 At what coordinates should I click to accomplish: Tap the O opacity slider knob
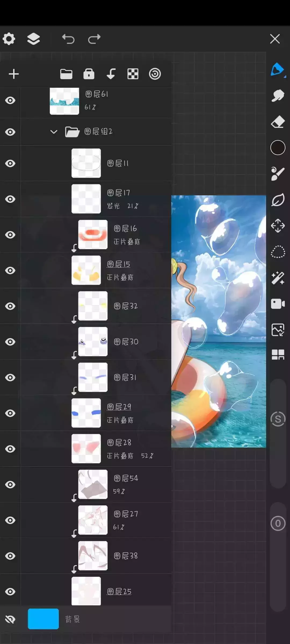(278, 523)
